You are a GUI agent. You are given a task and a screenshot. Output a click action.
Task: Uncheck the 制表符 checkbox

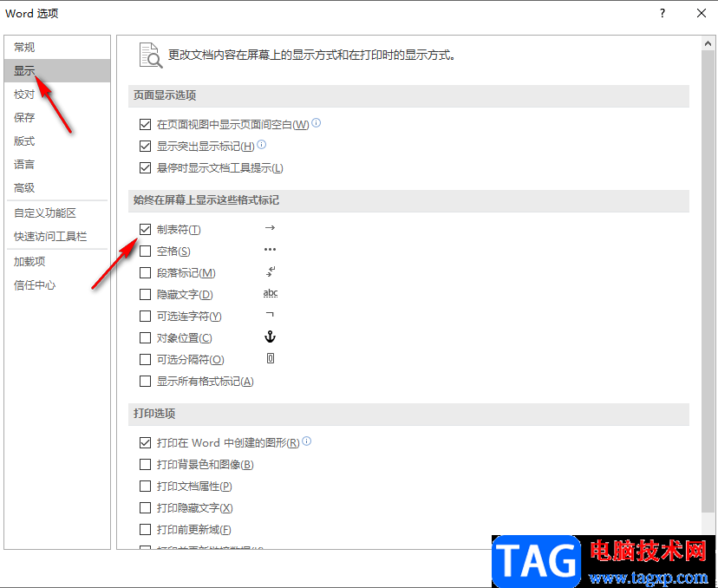[x=145, y=230]
